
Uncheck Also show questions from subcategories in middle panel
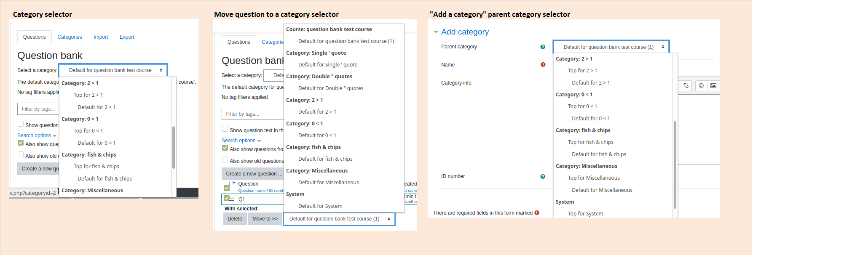pos(225,148)
